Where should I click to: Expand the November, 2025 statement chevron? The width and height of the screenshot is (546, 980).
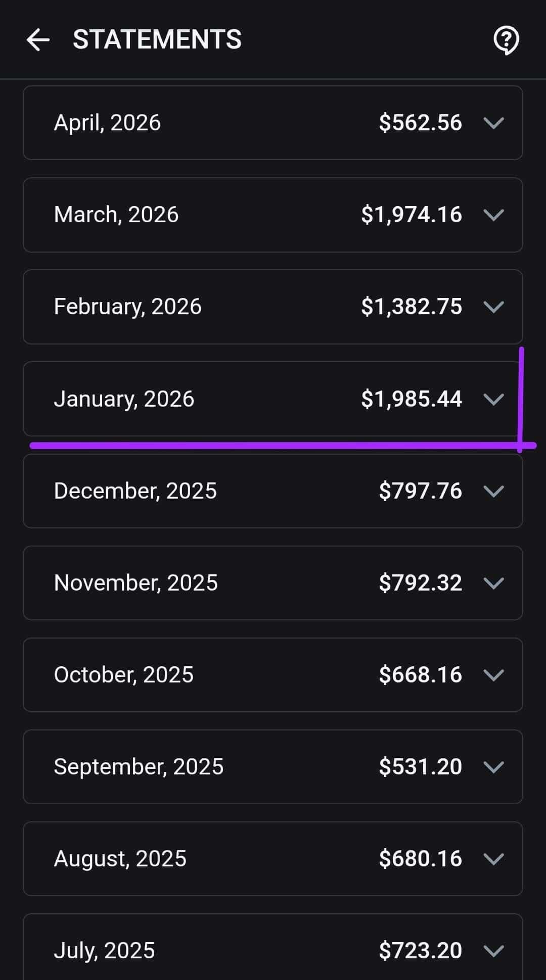click(x=493, y=583)
